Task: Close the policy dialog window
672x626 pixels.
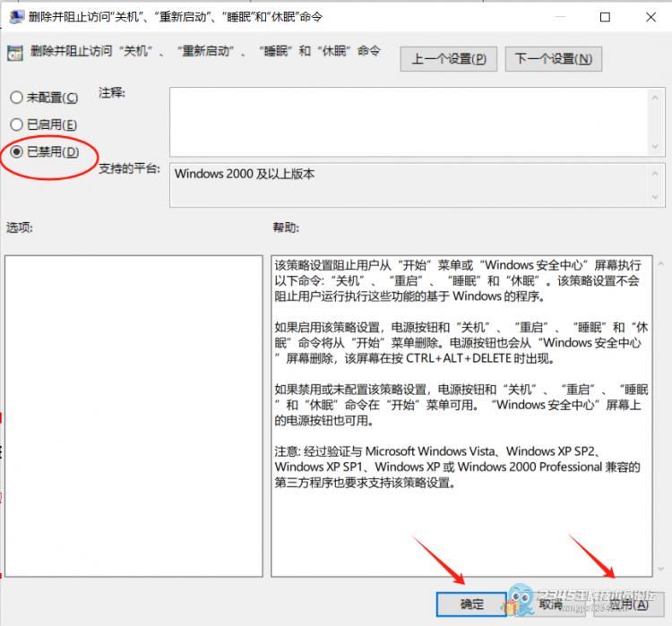Action: click(x=650, y=17)
